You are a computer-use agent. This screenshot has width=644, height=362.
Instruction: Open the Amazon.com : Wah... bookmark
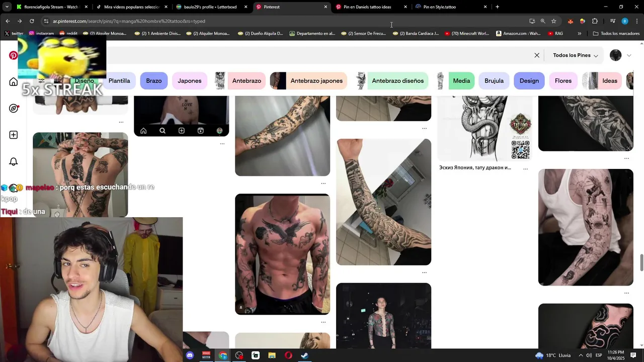[518, 34]
